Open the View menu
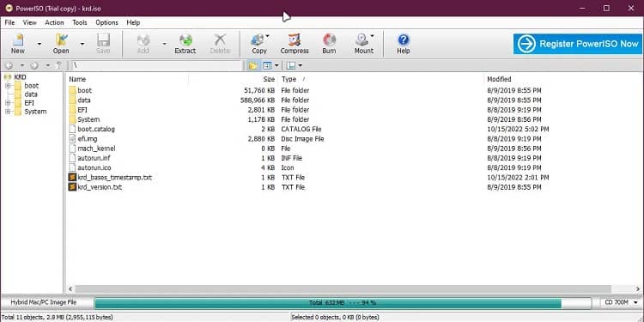Image resolution: width=644 pixels, height=322 pixels. pyautogui.click(x=29, y=22)
